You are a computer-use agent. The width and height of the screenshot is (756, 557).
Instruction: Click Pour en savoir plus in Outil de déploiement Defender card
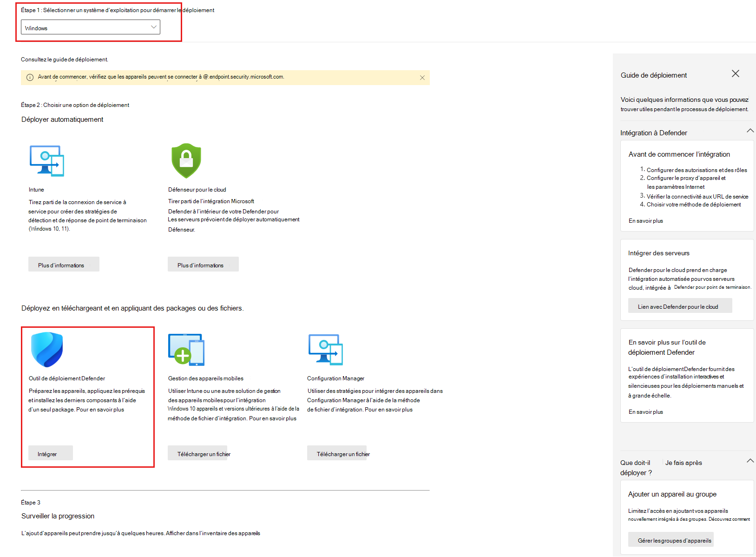(x=100, y=410)
